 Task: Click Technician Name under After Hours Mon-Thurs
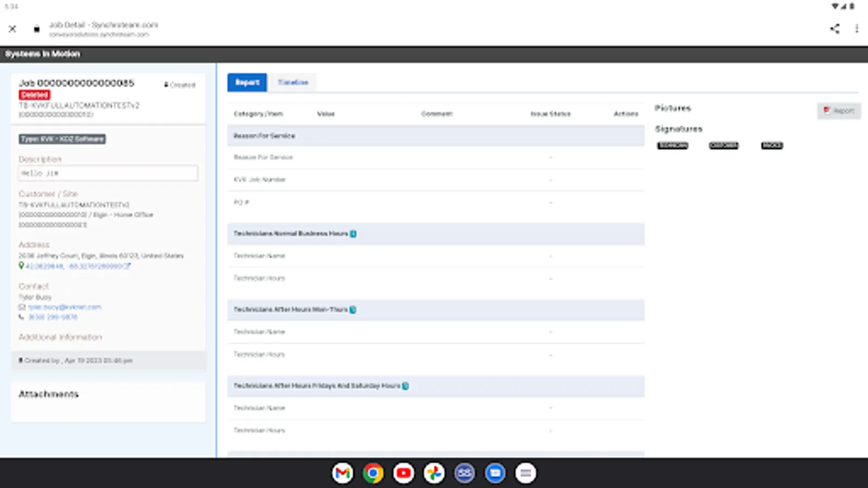(259, 332)
